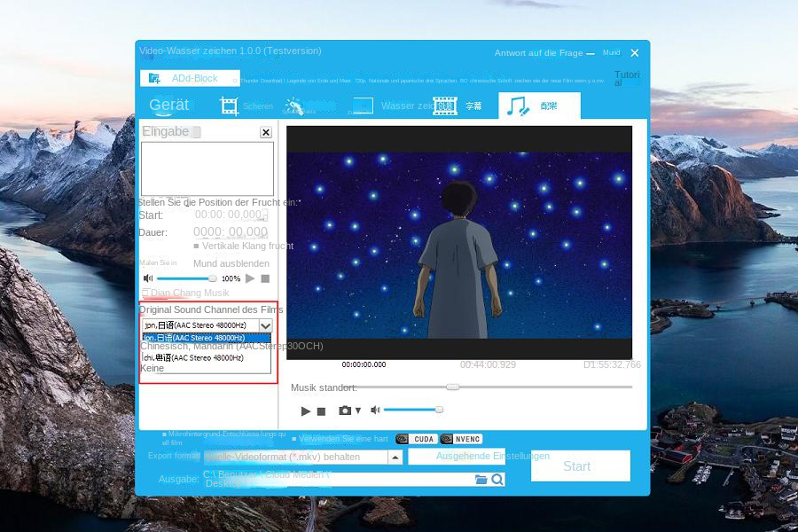This screenshot has height=532, width=798.
Task: Click the Dauer duration field
Action: pyautogui.click(x=231, y=232)
